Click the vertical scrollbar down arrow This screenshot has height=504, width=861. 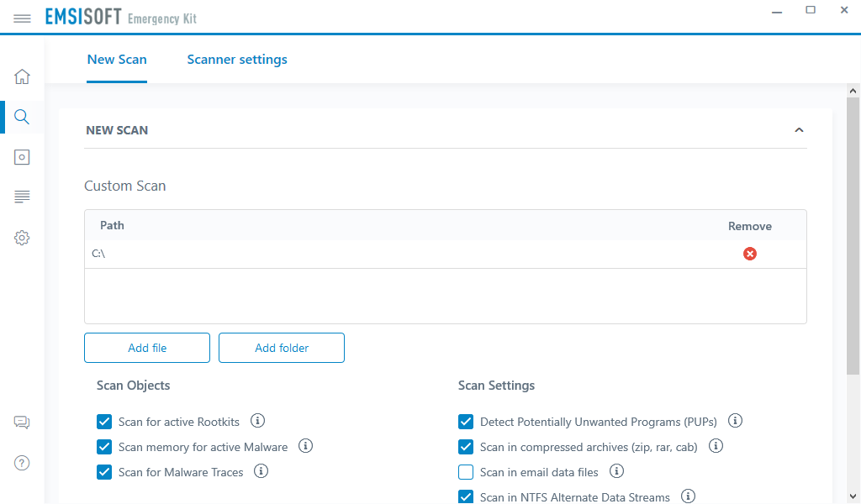[x=853, y=496]
